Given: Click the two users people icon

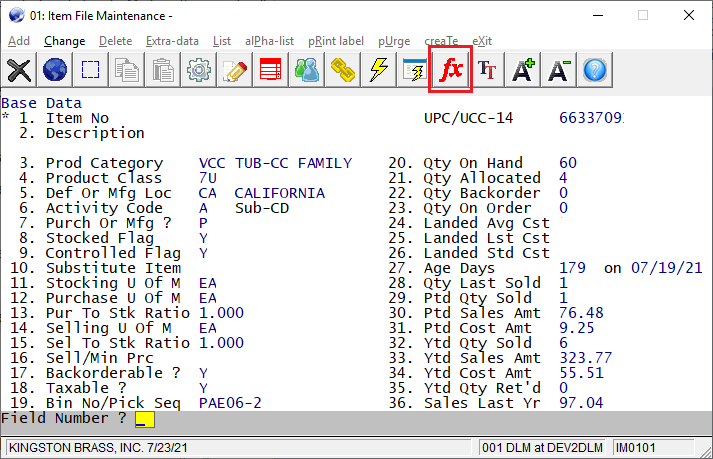Looking at the screenshot, I should click(306, 70).
